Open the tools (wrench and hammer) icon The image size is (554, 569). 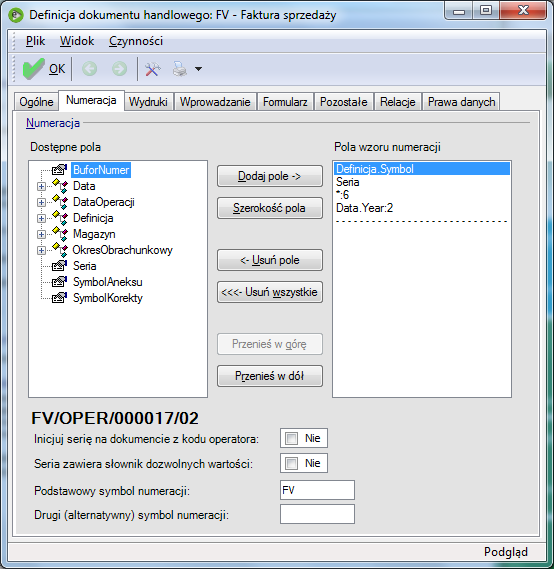(x=153, y=69)
